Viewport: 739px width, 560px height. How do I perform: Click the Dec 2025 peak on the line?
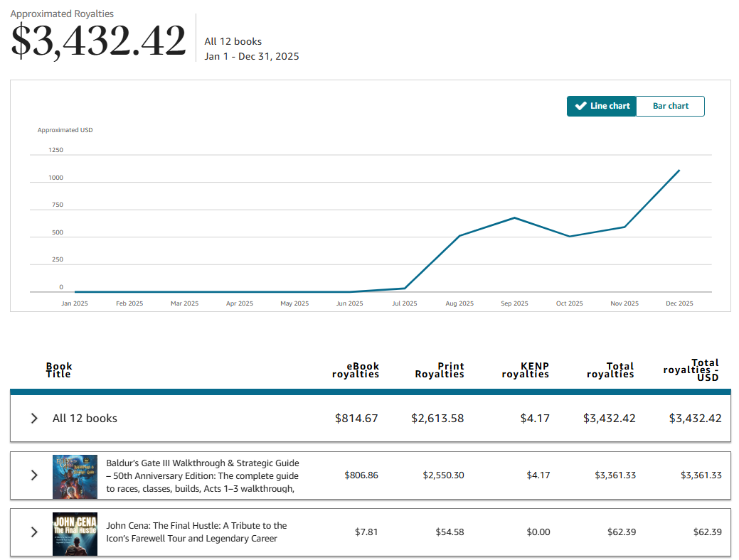click(x=679, y=170)
